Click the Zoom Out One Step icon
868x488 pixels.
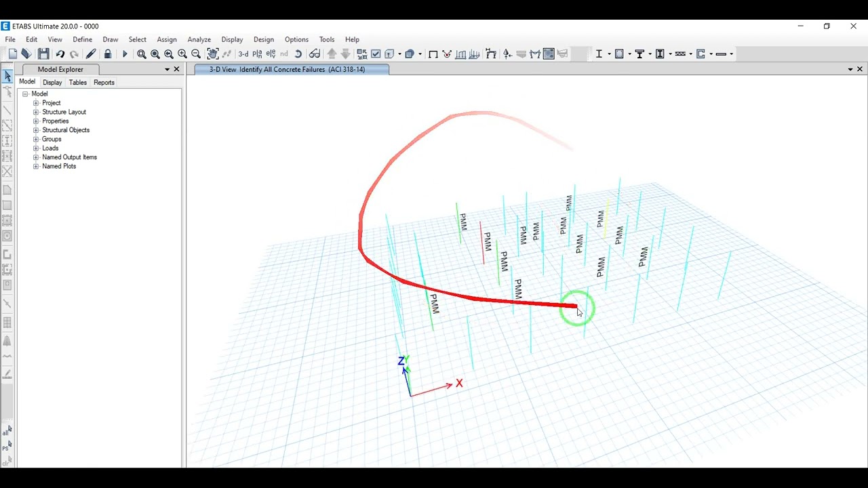(x=196, y=54)
